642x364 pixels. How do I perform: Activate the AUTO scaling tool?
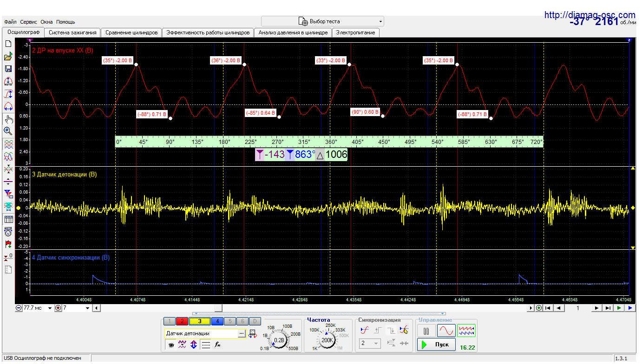(x=8, y=81)
